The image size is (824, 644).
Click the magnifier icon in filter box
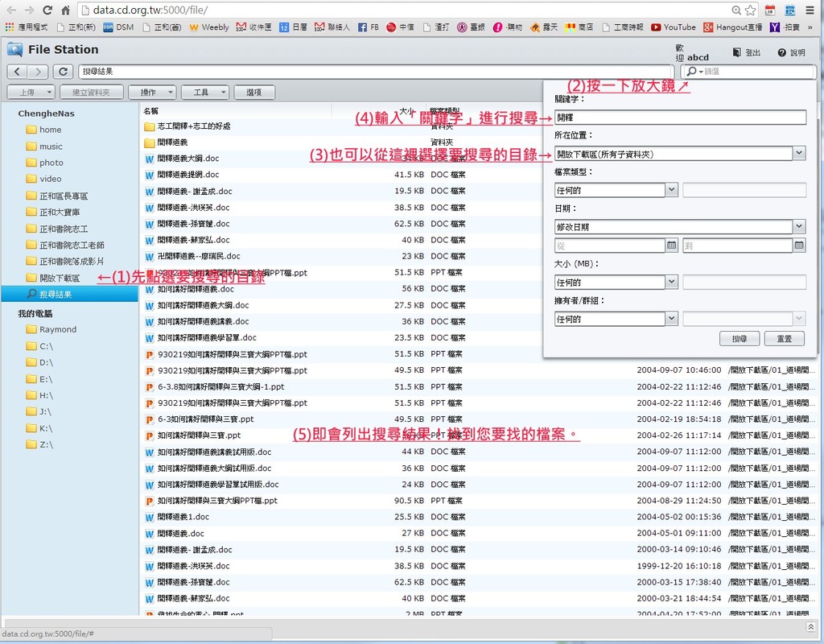pyautogui.click(x=691, y=72)
